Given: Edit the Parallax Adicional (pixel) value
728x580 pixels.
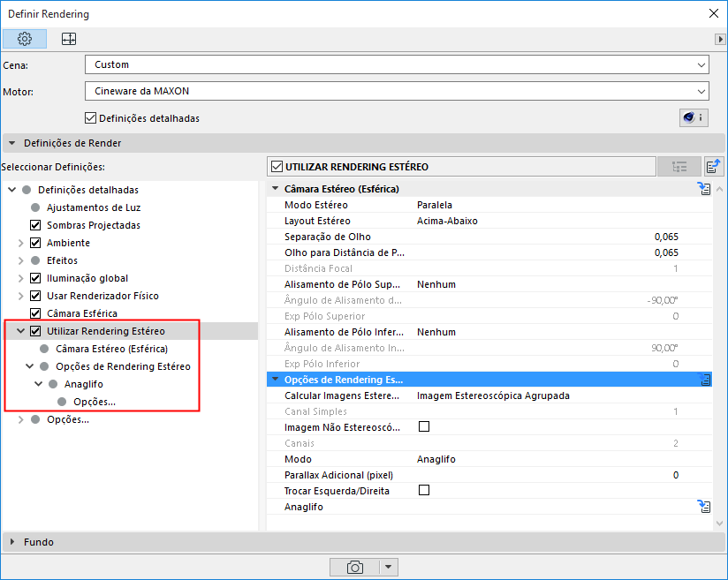Looking at the screenshot, I should click(676, 475).
